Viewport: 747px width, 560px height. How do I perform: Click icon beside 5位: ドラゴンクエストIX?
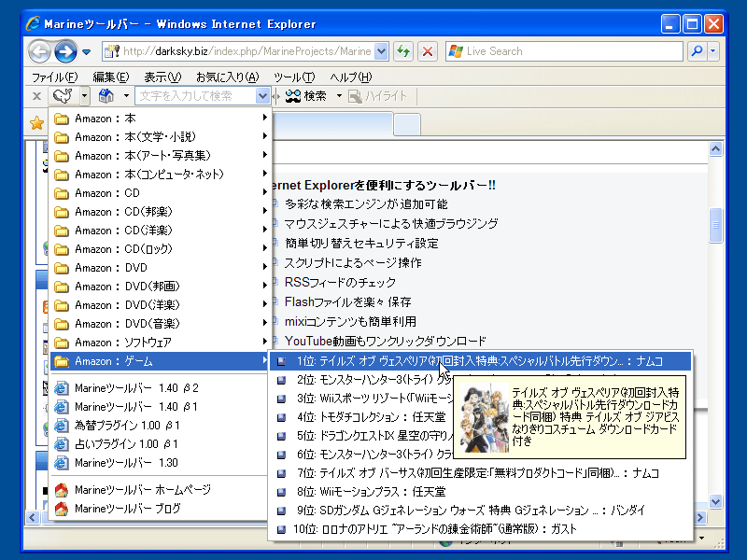coord(282,436)
